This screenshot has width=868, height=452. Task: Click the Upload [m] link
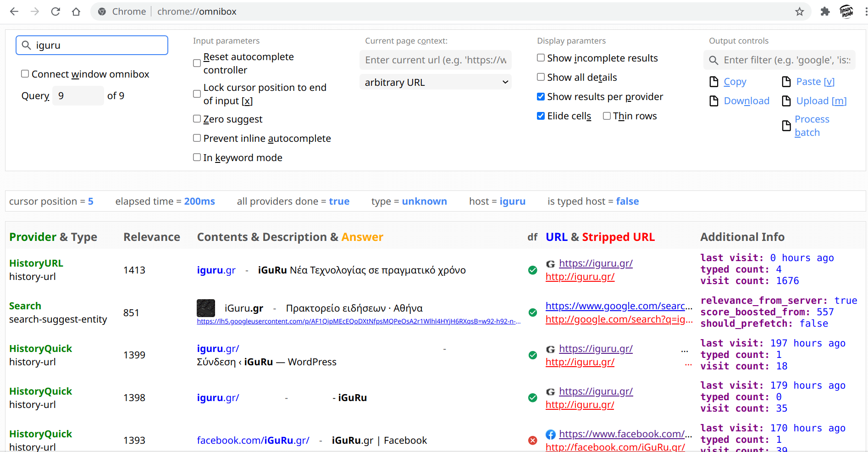821,101
